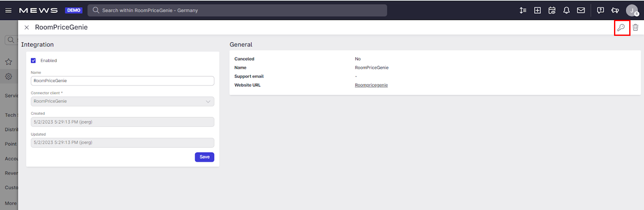Open the settings gear in sidebar
Viewport: 644px width, 210px height.
[x=8, y=77]
